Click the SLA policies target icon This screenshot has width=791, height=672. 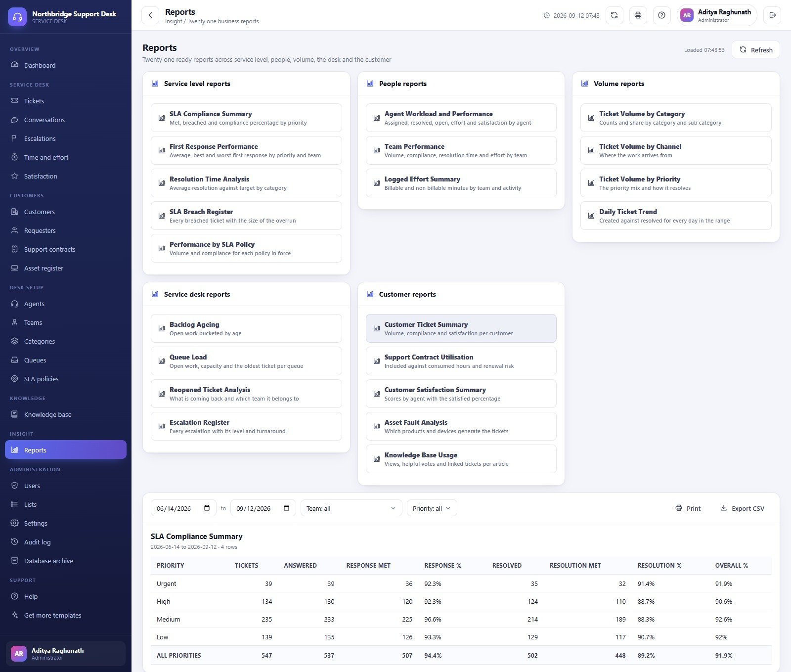click(x=14, y=379)
